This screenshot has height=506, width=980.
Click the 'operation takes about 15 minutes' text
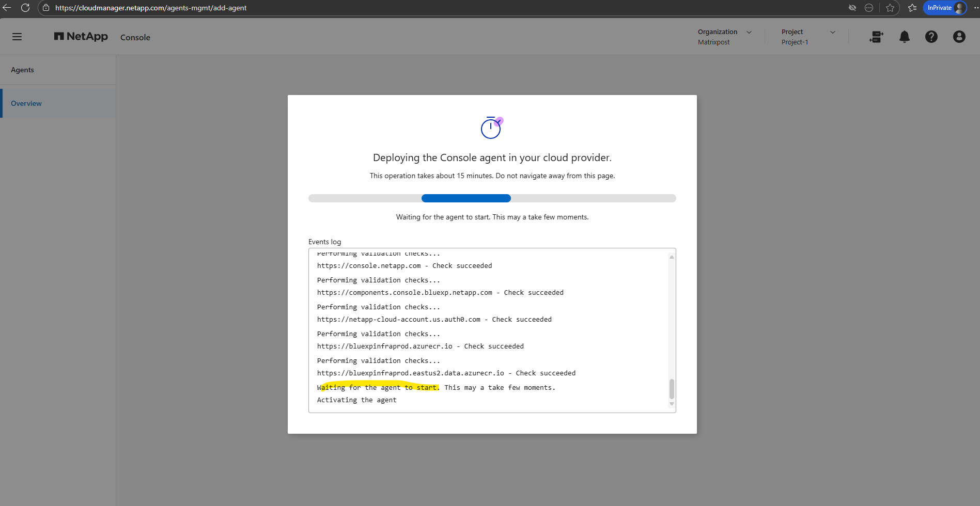point(492,176)
